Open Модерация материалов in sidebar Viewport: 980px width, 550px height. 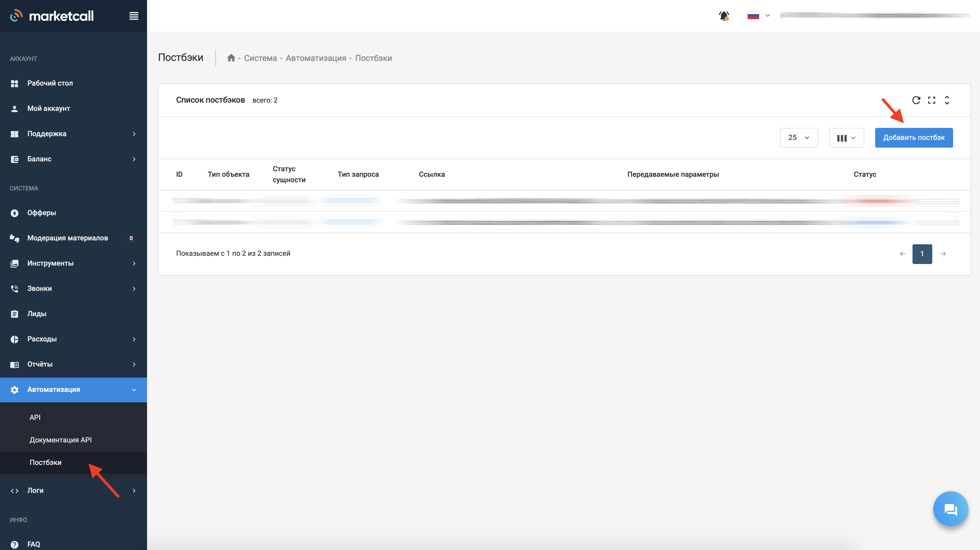(74, 238)
